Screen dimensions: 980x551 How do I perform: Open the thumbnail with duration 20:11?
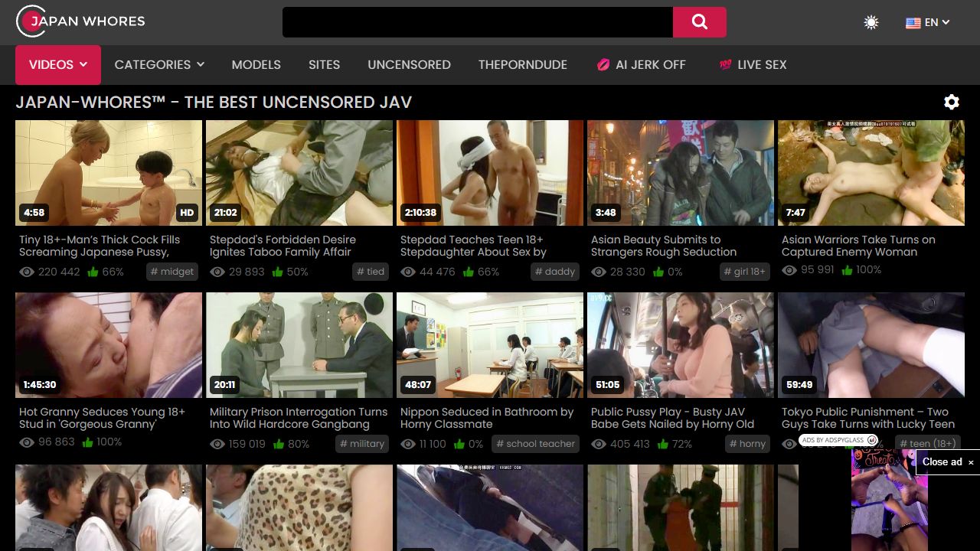299,344
